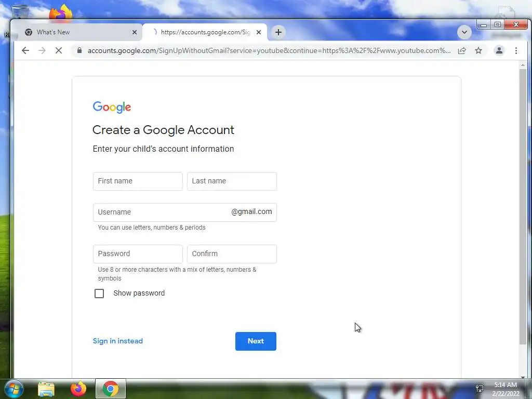Viewport: 532px width, 399px height.
Task: Open the Windows Start menu
Action: (x=14, y=389)
